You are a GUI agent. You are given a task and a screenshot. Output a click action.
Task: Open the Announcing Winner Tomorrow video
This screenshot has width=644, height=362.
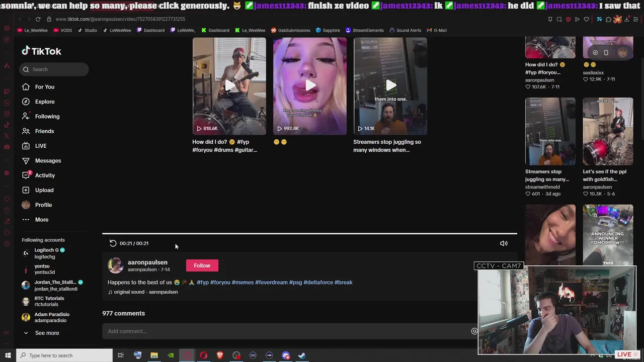coord(608,235)
